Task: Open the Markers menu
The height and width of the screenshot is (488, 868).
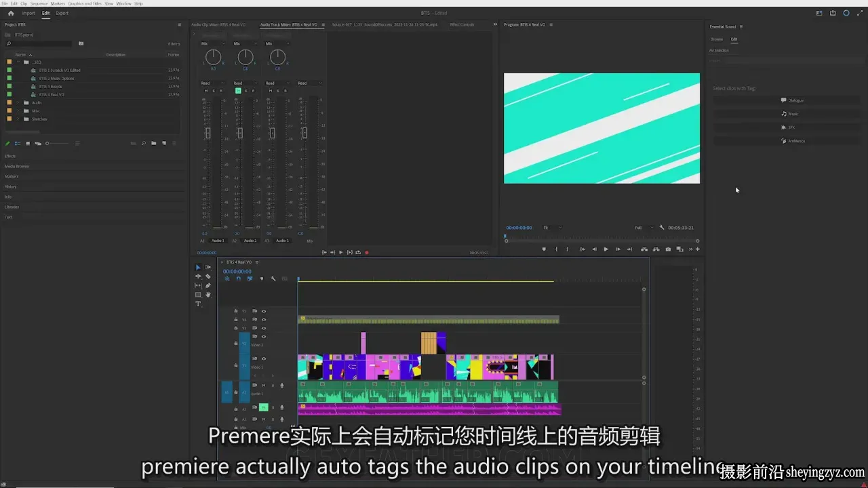Action: (58, 3)
